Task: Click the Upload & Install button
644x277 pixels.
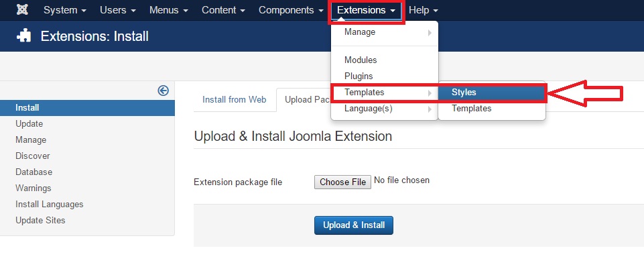Action: pyautogui.click(x=354, y=225)
